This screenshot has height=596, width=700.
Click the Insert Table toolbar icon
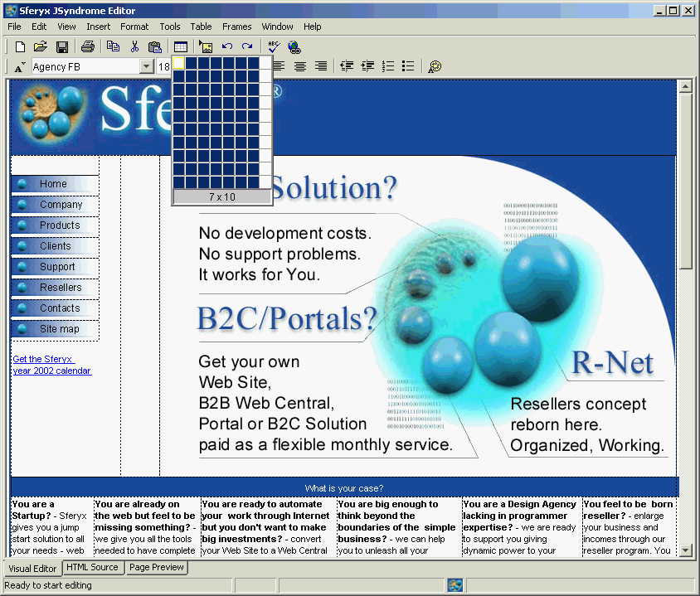click(180, 47)
